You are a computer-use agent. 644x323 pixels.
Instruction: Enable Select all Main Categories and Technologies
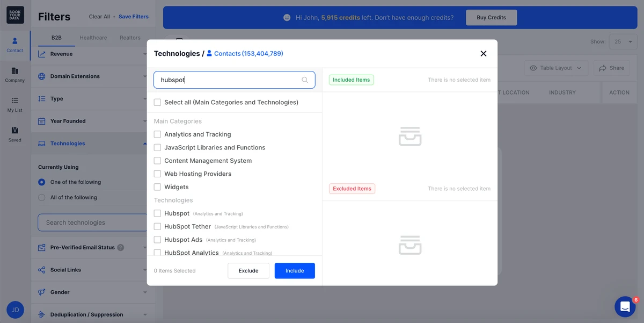[x=157, y=102]
